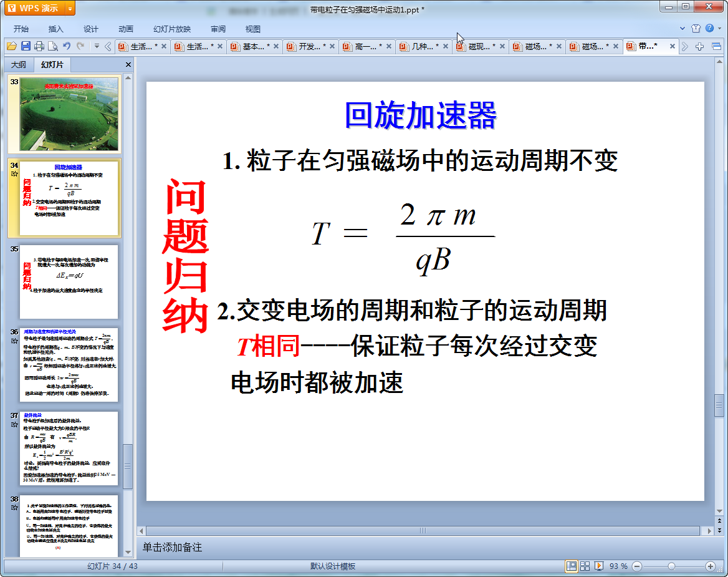
Task: Click the zoom slider handle
Action: pos(671,566)
